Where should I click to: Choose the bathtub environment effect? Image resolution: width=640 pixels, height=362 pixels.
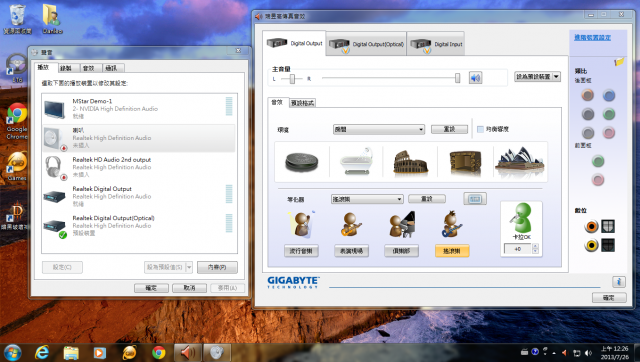(x=356, y=161)
